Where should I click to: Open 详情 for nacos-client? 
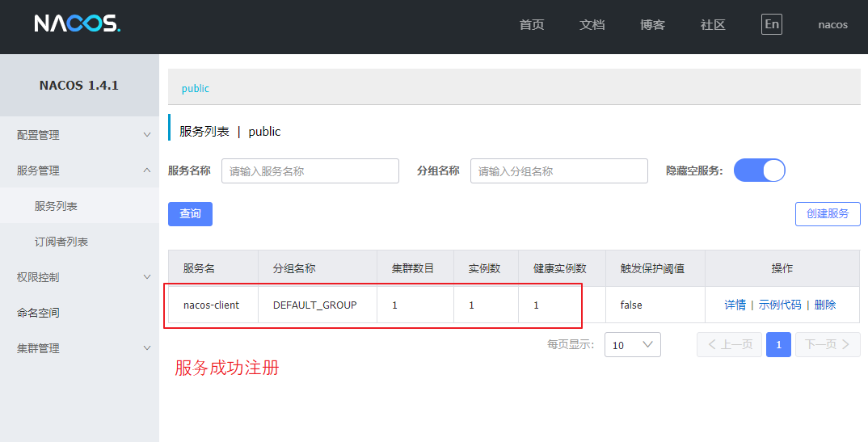(x=735, y=305)
